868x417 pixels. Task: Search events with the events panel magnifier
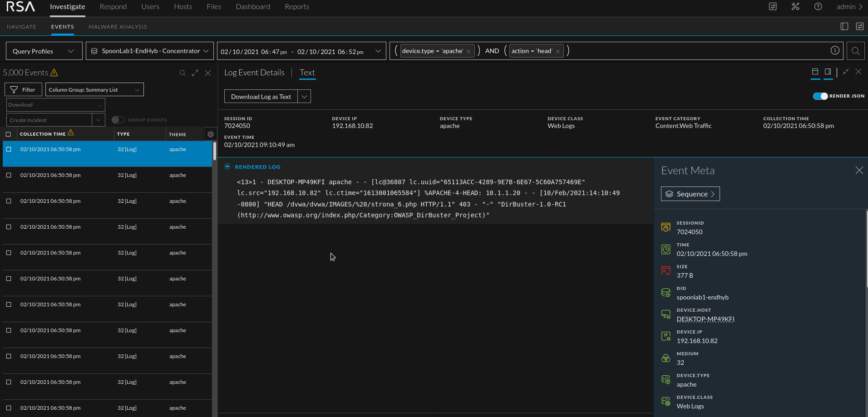[x=182, y=73]
